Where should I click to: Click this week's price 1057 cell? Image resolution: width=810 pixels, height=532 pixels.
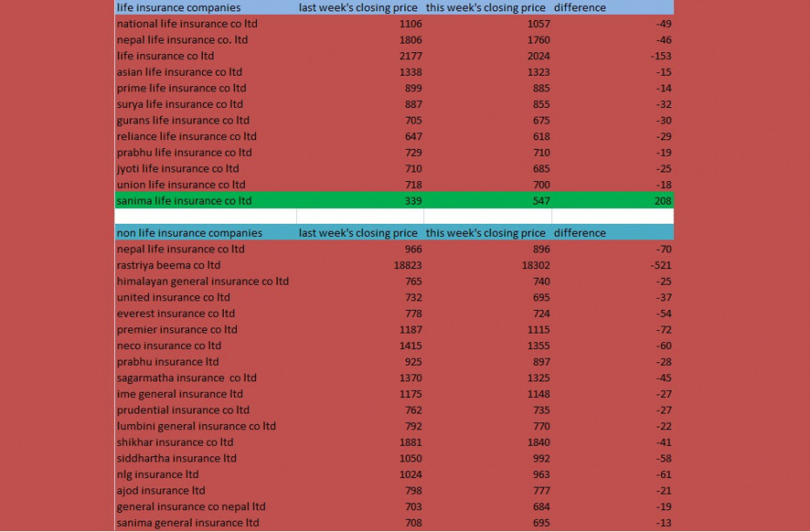pos(488,24)
